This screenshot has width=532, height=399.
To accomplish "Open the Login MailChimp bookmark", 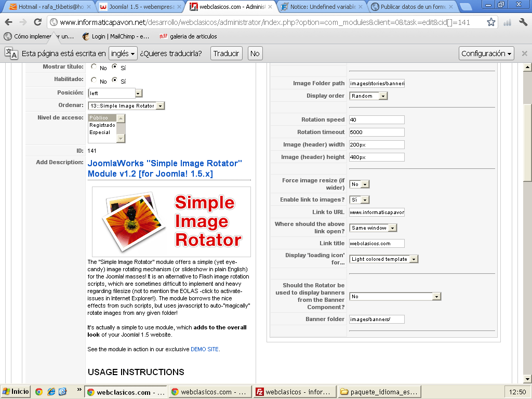I will point(116,36).
